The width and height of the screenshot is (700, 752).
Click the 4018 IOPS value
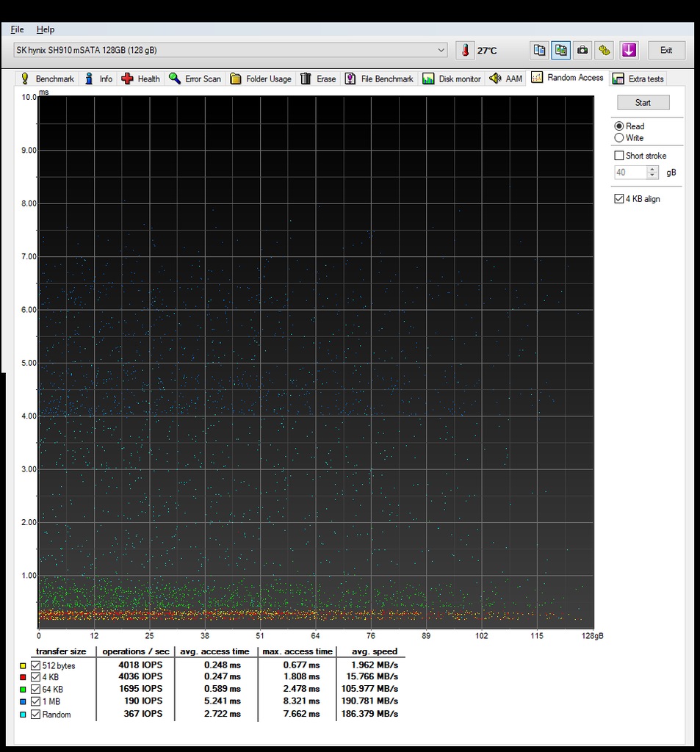pyautogui.click(x=140, y=665)
